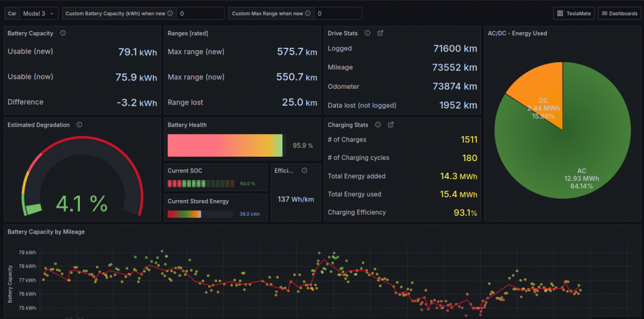Click the Battery Health gradient bar
Viewport: 644px width, 319px height.
pos(225,145)
